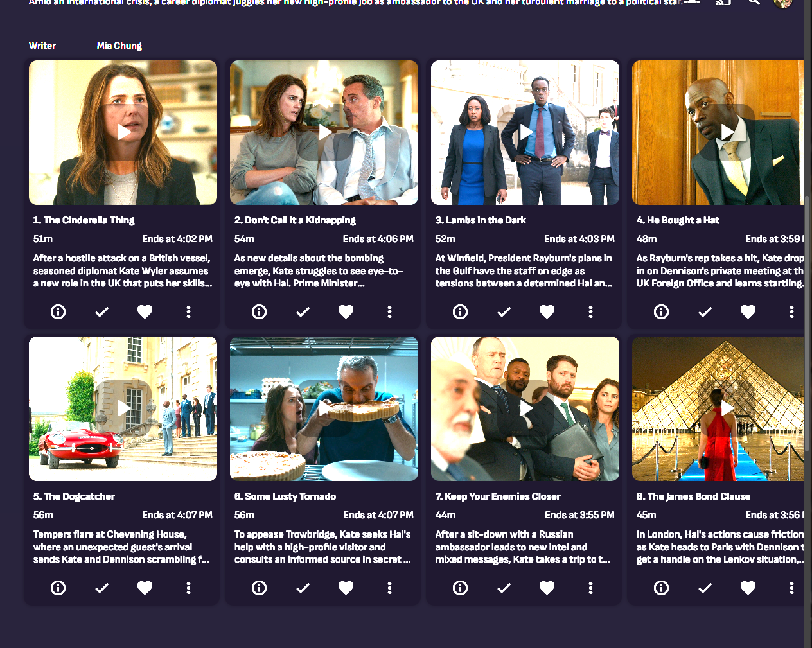Viewport: 812px width, 648px height.
Task: Expand three-dot menu for Some Lusty Tornado
Action: 389,588
